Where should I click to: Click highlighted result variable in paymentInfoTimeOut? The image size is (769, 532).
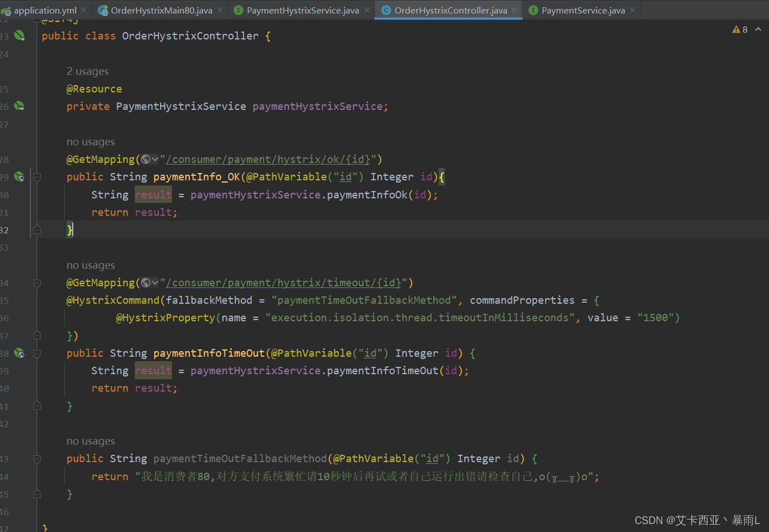click(x=153, y=371)
